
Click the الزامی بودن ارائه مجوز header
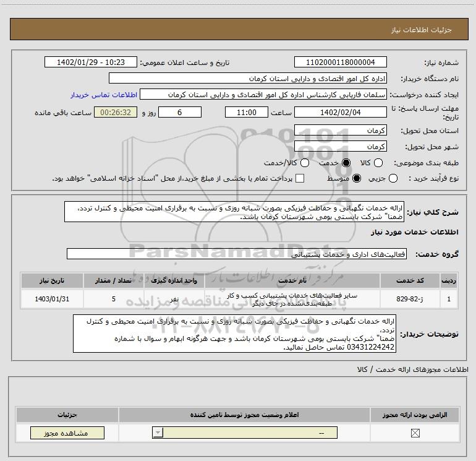coord(415,415)
